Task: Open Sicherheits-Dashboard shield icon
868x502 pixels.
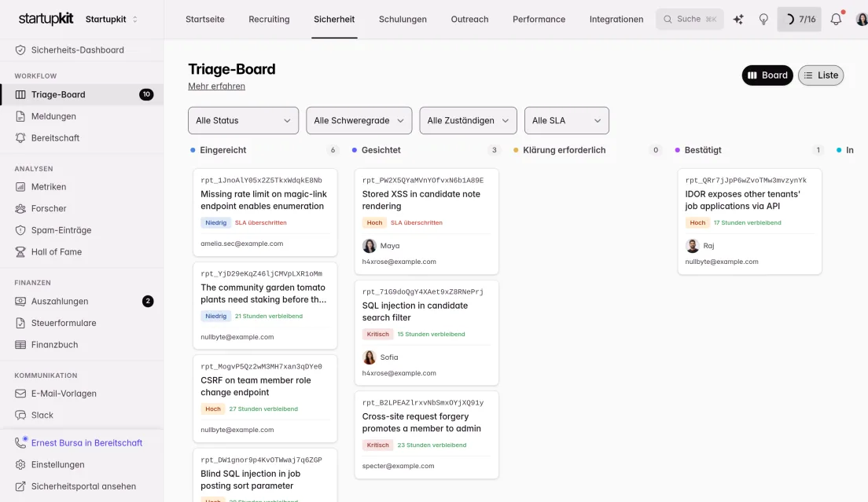Action: click(20, 49)
